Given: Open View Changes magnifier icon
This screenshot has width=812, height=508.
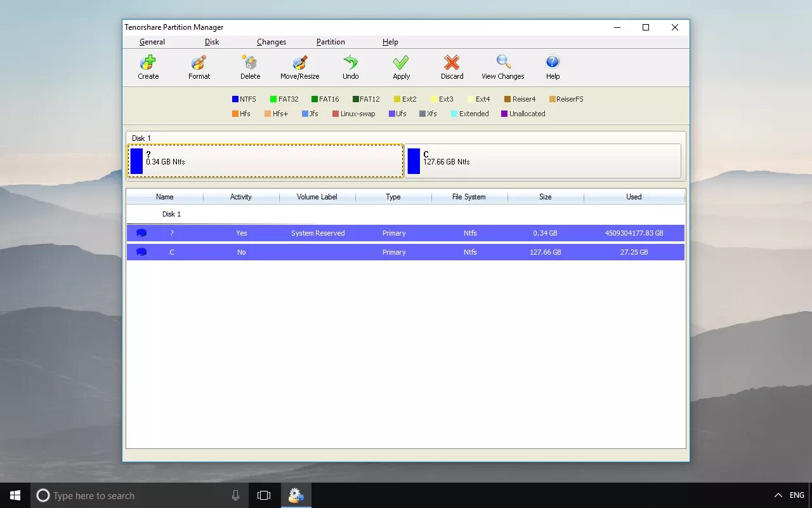Looking at the screenshot, I should pyautogui.click(x=503, y=62).
